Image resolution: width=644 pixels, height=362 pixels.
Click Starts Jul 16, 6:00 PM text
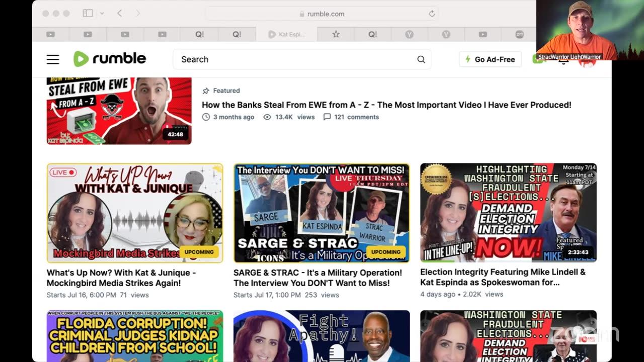[x=82, y=295]
